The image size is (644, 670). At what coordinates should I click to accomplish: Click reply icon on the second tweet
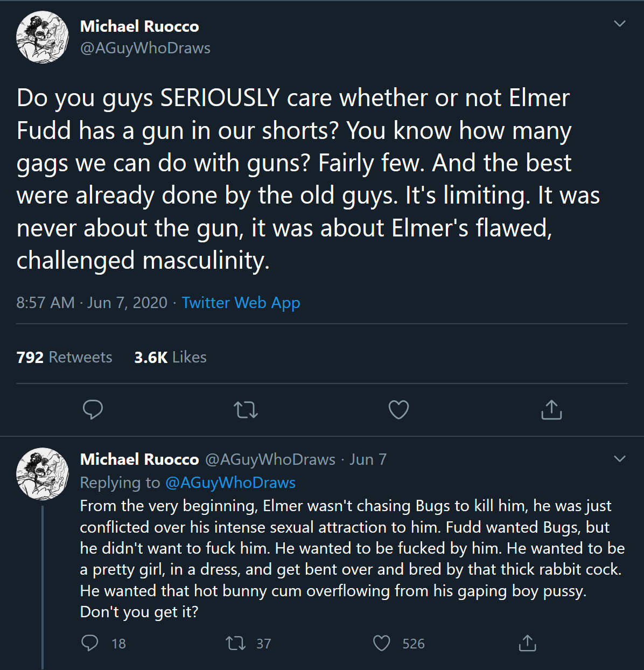click(90, 643)
